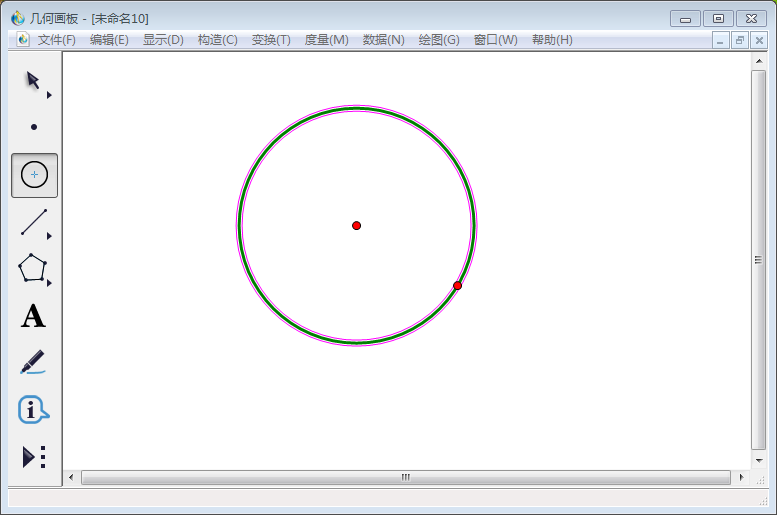
Task: Click the green circle outline
Action: pos(356,108)
